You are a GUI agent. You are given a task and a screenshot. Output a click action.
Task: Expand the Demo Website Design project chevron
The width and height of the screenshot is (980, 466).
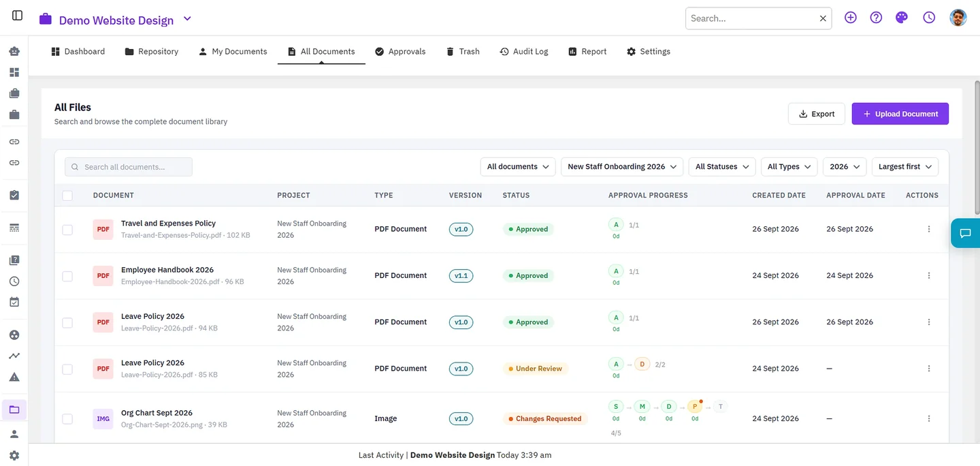187,19
